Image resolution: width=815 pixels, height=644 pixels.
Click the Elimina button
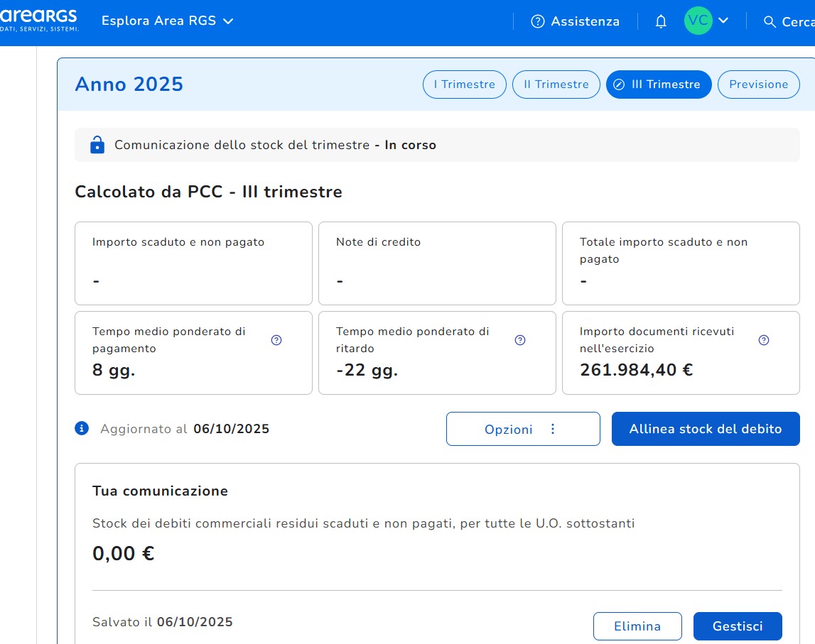[x=637, y=626]
